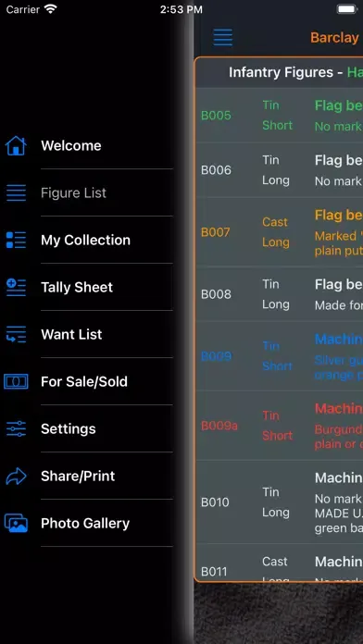This screenshot has width=363, height=644.
Task: Select the My Collection list icon
Action: point(16,240)
